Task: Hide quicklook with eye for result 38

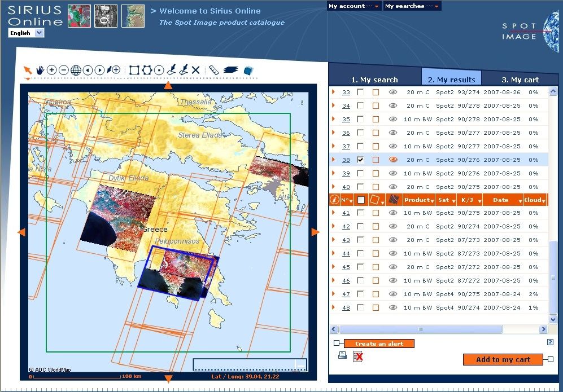Action: 393,160
